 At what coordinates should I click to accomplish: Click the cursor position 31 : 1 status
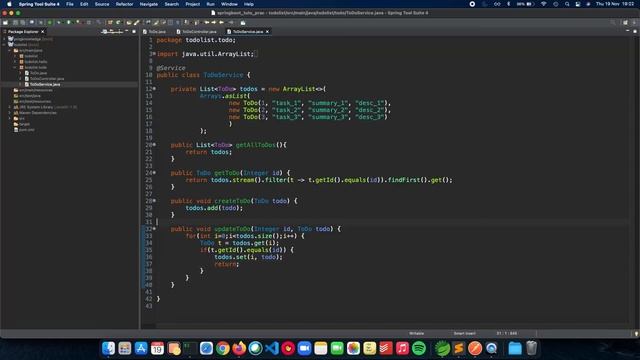coord(507,333)
